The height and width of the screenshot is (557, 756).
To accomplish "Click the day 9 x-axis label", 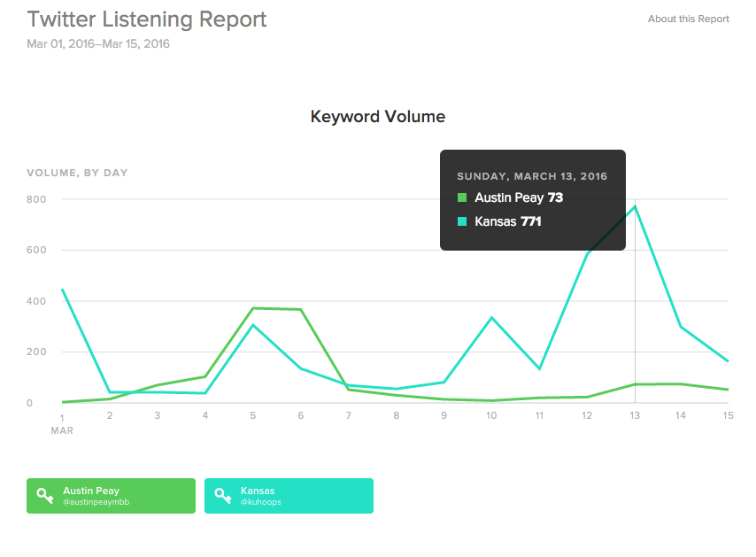I will tap(444, 415).
